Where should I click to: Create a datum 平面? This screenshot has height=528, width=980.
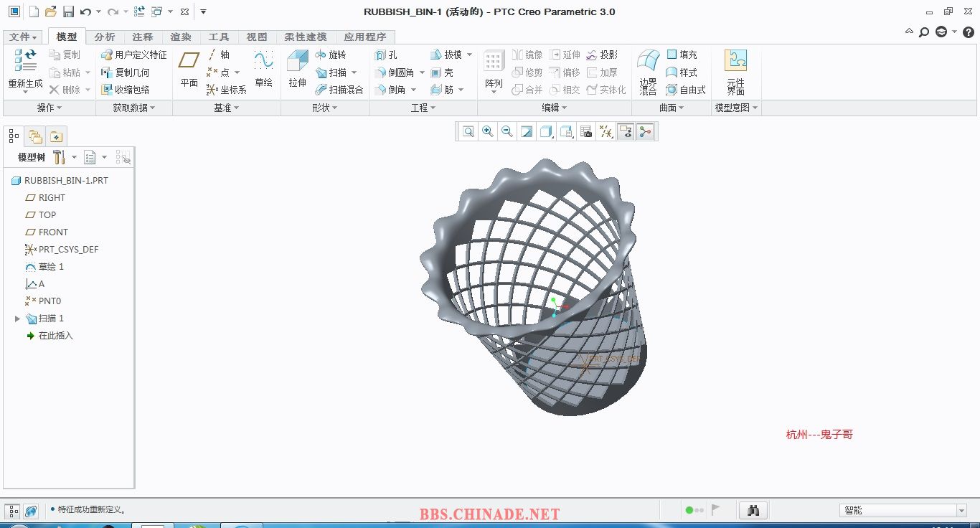coord(189,70)
